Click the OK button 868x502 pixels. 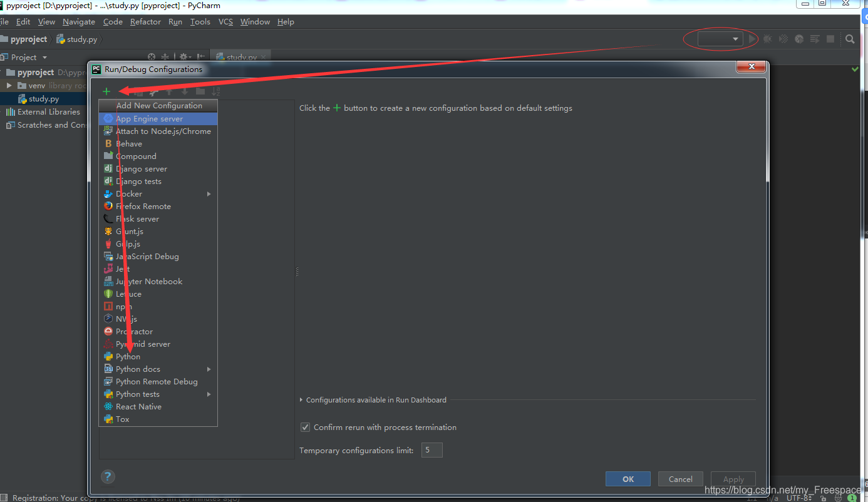(628, 479)
